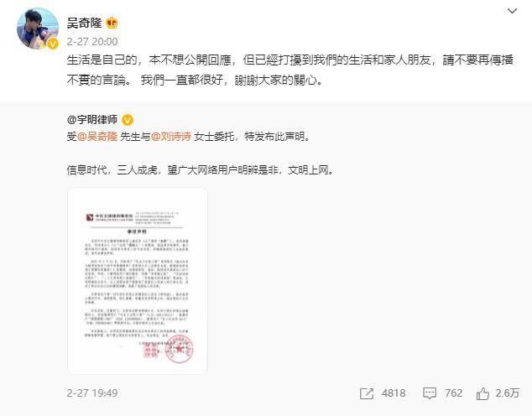
Task: Click the repost share icon
Action: coord(367,393)
